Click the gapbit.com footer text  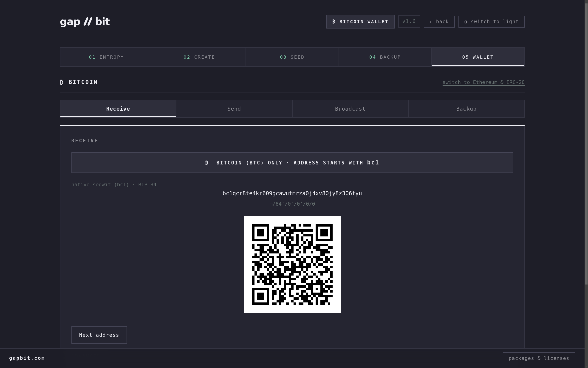click(27, 358)
